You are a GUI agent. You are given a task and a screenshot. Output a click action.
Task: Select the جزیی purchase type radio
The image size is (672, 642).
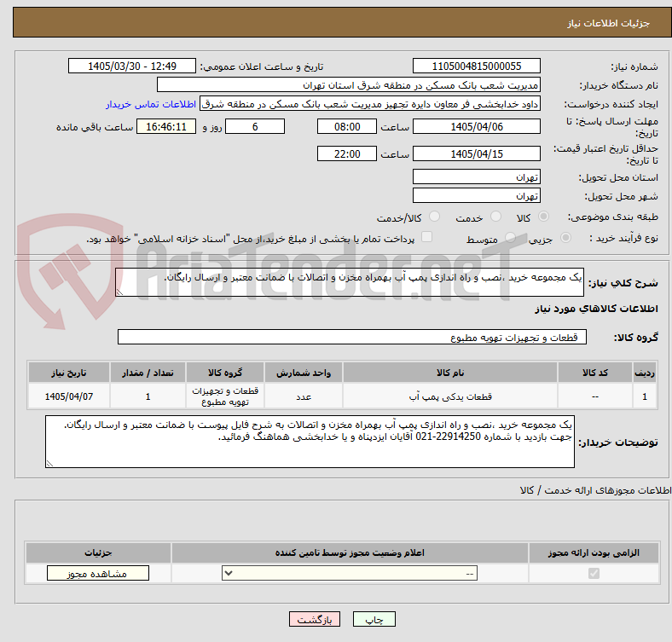coord(565,237)
